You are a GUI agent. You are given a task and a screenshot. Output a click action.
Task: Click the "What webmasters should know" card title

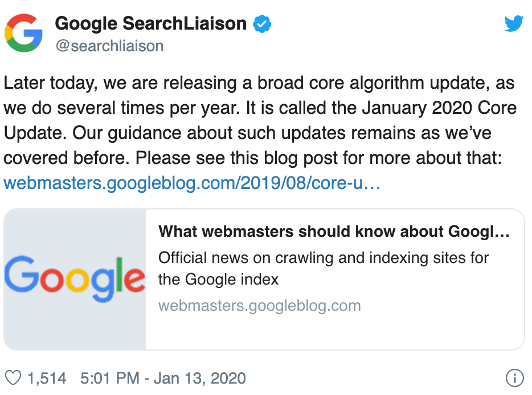[333, 232]
